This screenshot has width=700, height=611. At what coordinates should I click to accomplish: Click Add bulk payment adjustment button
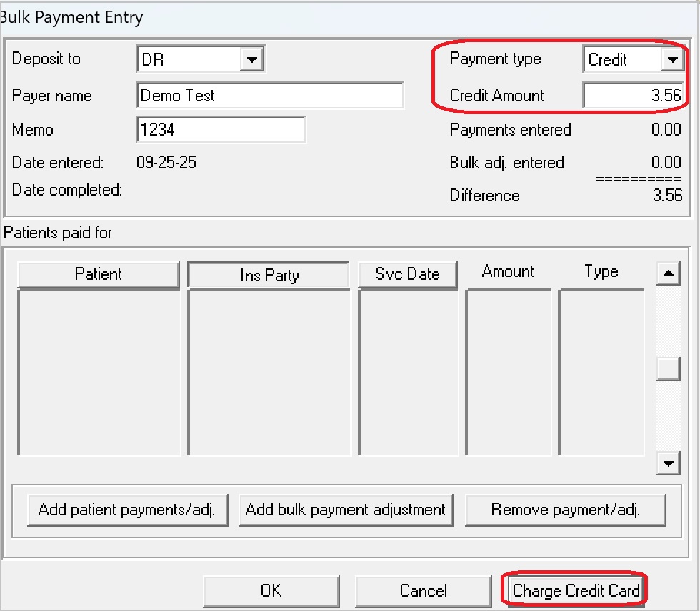click(346, 510)
